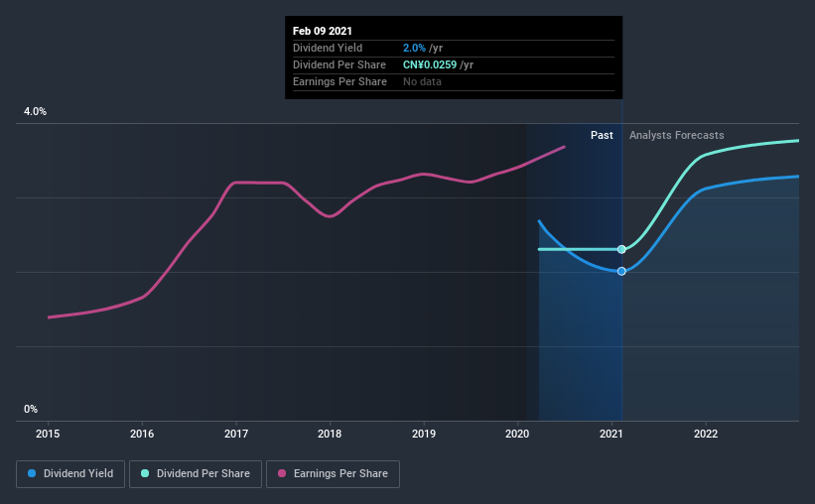Click the 4.0% y-axis label
The image size is (815, 504).
pos(35,112)
